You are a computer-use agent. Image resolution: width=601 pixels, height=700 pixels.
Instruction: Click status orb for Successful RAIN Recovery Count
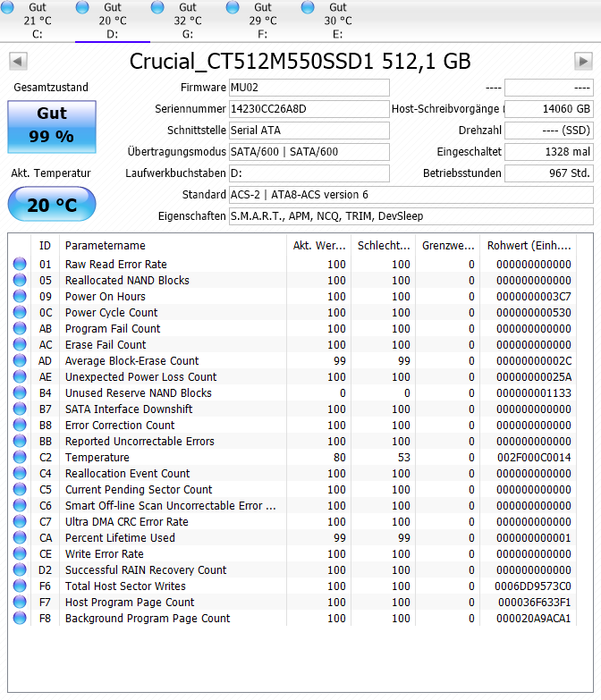(x=20, y=569)
